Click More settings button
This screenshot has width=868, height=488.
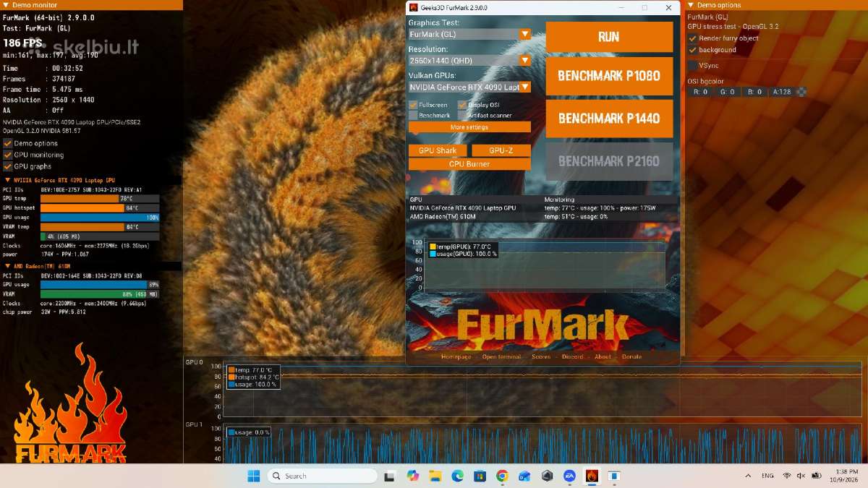tap(469, 127)
